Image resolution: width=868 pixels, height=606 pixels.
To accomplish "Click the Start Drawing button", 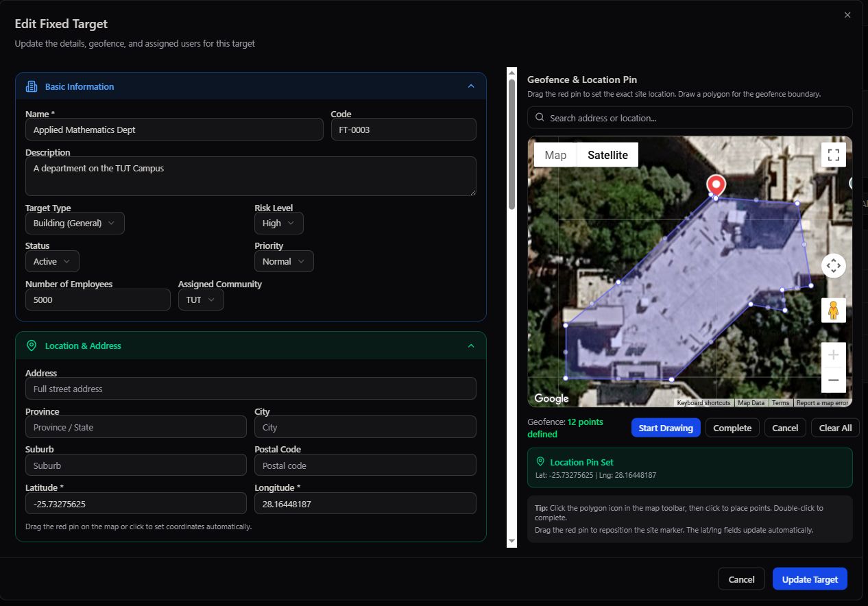I will (x=666, y=428).
